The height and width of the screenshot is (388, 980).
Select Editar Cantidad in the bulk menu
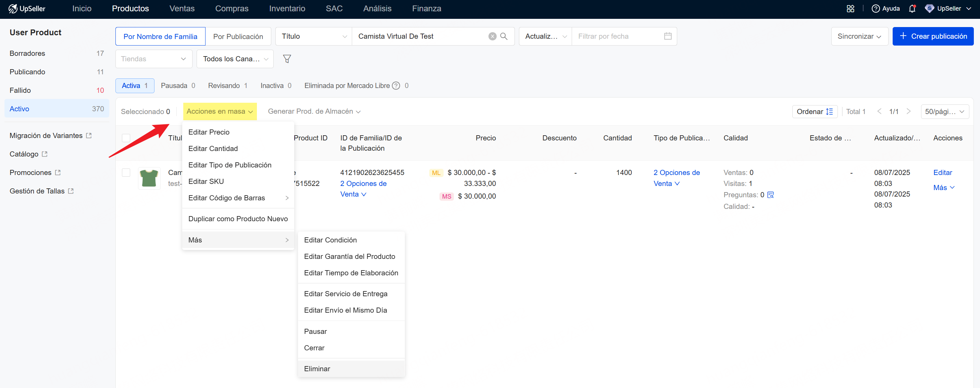[x=238, y=148]
